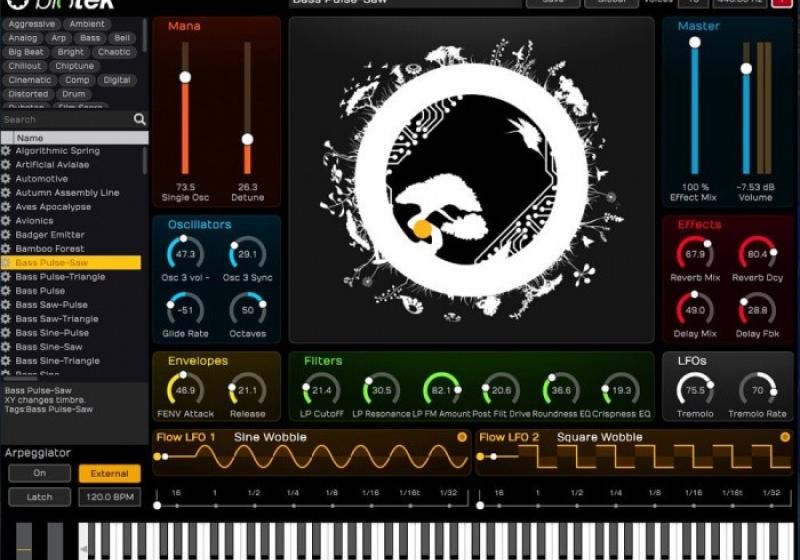Click the preset list vertical scrollbar
800x560 pixels.
click(x=145, y=161)
